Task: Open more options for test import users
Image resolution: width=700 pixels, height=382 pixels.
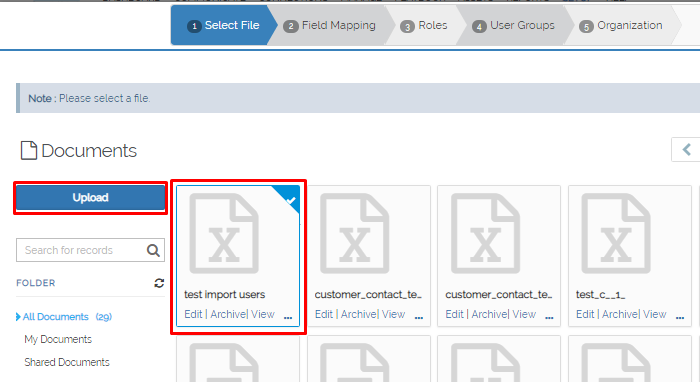Action: click(x=288, y=317)
